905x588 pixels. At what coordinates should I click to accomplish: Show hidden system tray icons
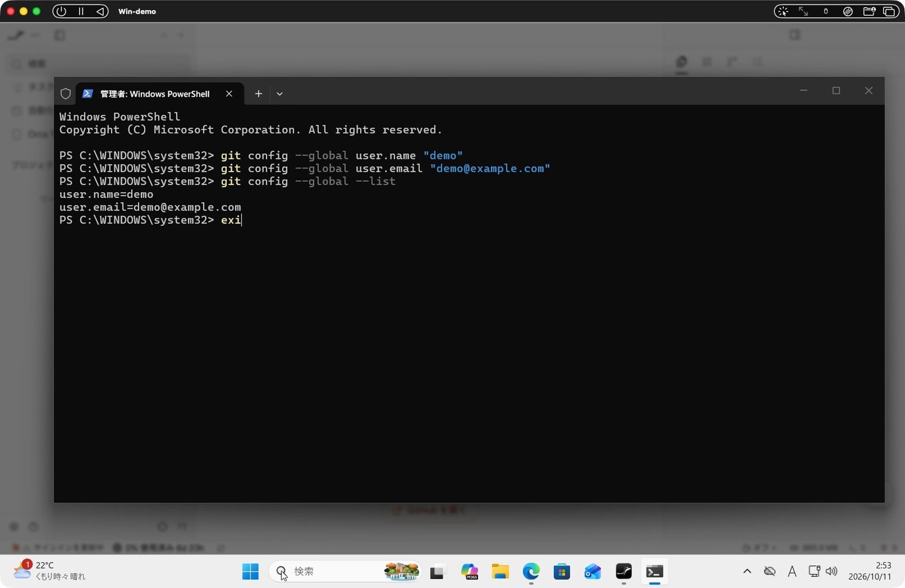[747, 571]
